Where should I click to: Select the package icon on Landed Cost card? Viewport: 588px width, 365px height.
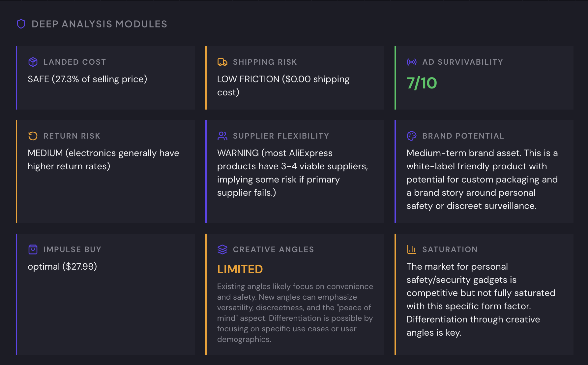pos(33,62)
